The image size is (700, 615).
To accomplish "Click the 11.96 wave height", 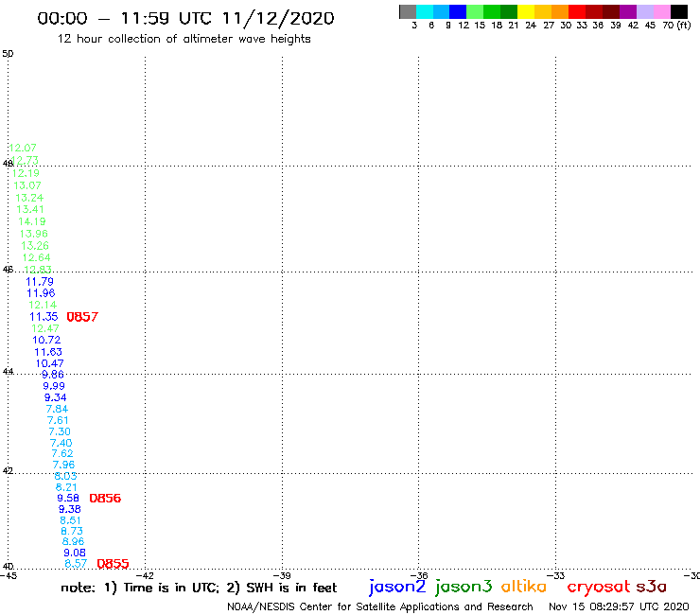I will [41, 293].
